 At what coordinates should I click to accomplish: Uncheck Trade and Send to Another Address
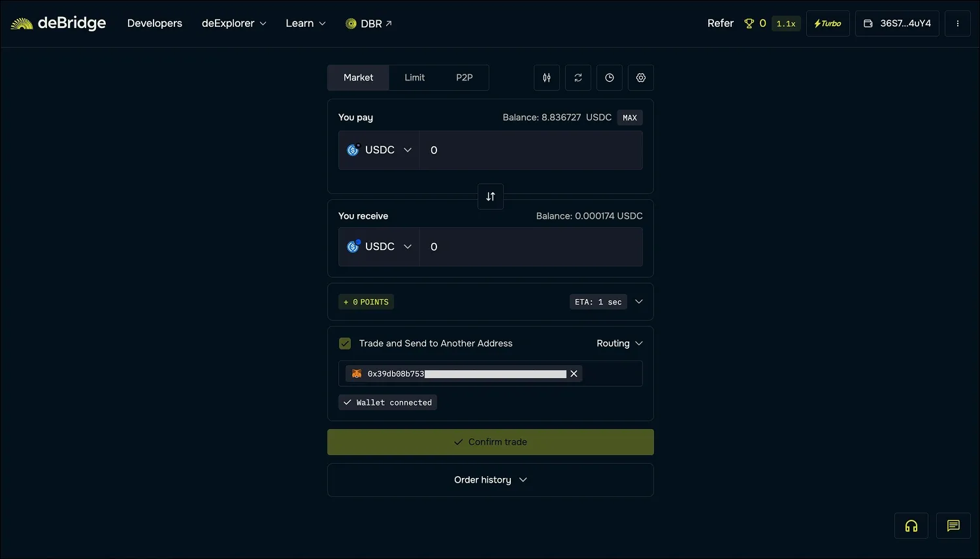345,343
